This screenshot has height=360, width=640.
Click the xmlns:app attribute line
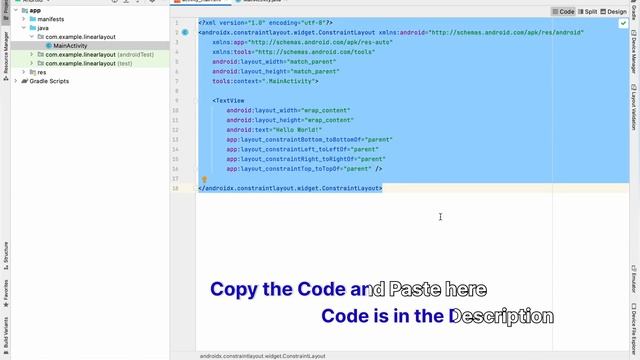[302, 42]
